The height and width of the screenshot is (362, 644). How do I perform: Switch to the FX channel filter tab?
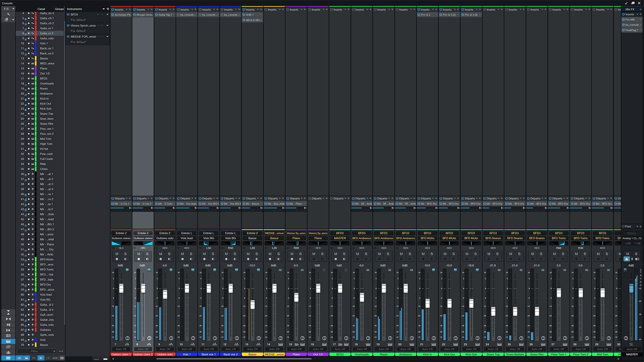pyautogui.click(x=34, y=358)
